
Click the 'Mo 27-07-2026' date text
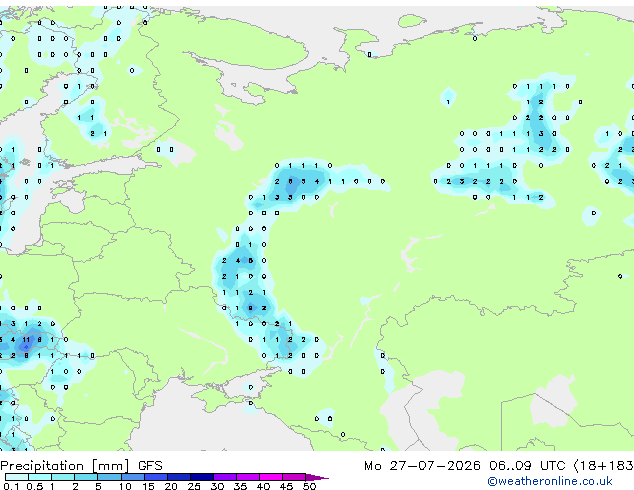coord(422,466)
